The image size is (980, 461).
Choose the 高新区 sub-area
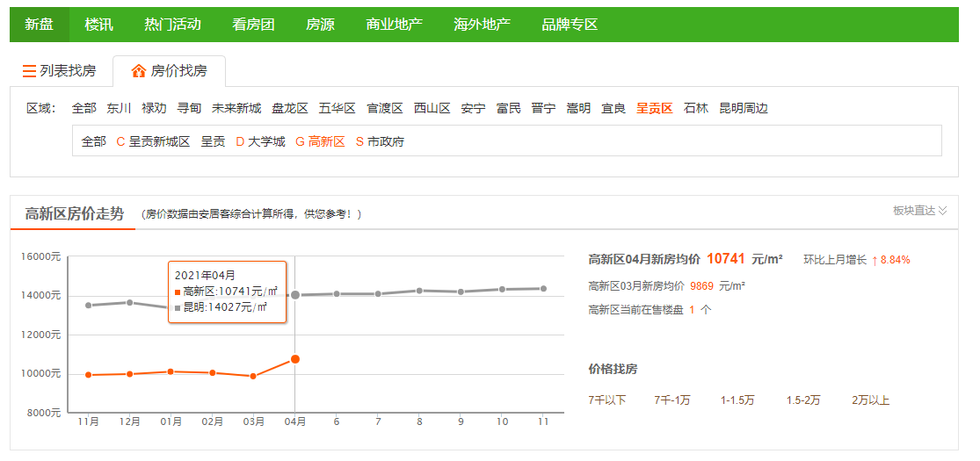click(326, 141)
